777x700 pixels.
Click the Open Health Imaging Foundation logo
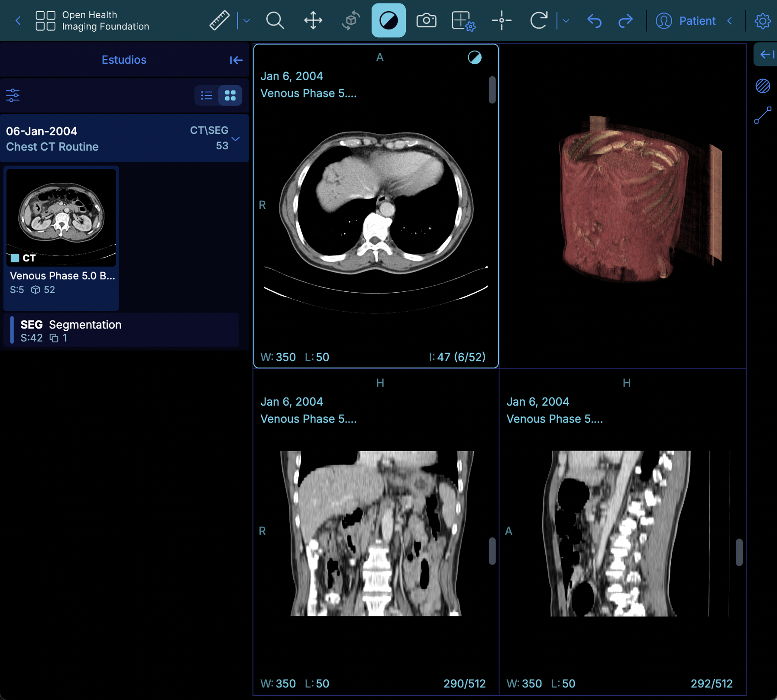pos(92,20)
